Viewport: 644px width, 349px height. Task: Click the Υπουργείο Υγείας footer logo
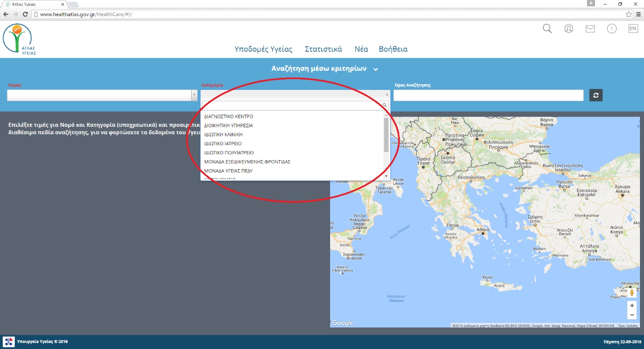point(9,342)
